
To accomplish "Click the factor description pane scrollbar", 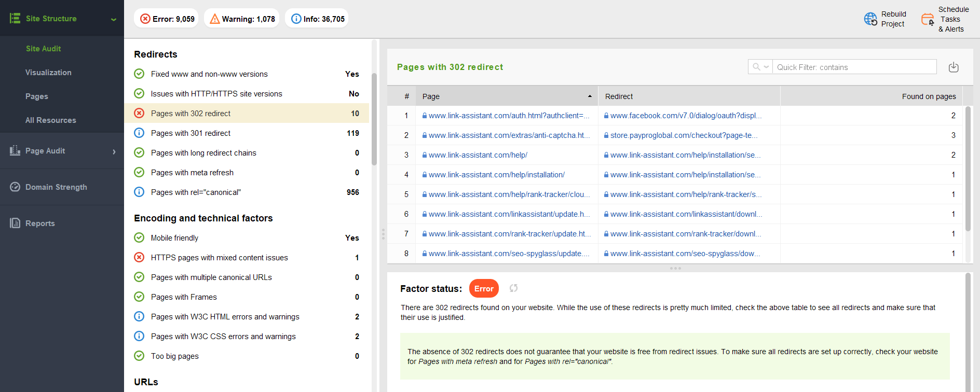I will pos(968,332).
